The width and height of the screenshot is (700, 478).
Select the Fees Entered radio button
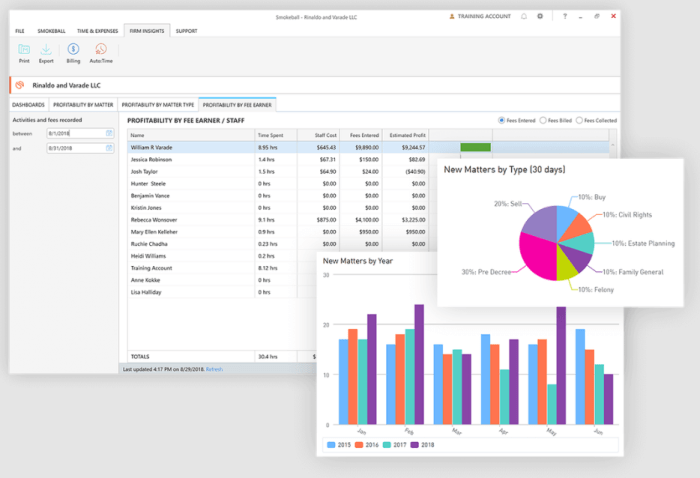[501, 121]
